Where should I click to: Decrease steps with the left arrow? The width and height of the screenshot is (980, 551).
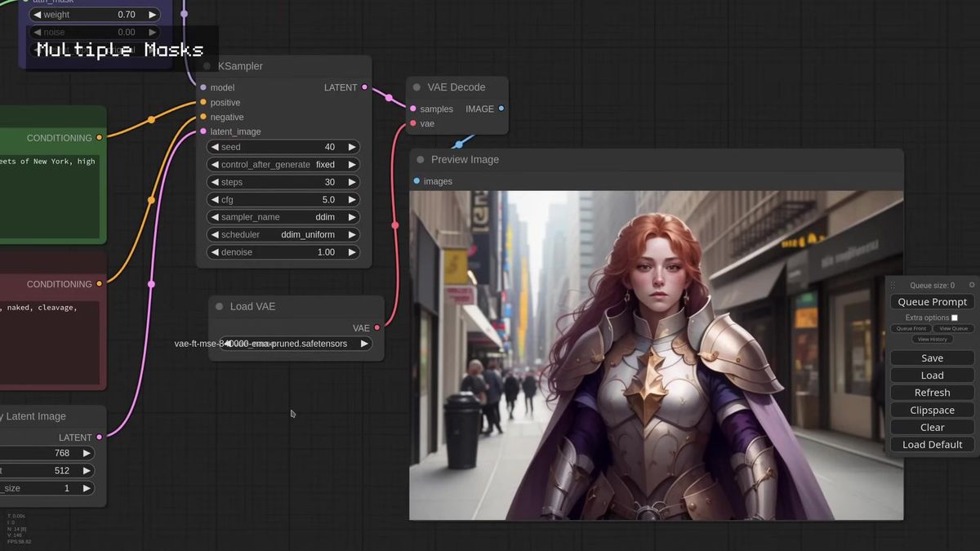214,182
